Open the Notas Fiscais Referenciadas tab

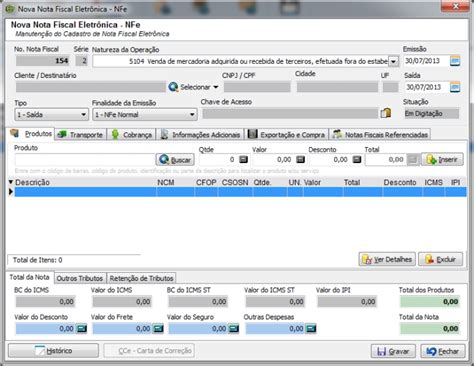click(x=380, y=135)
